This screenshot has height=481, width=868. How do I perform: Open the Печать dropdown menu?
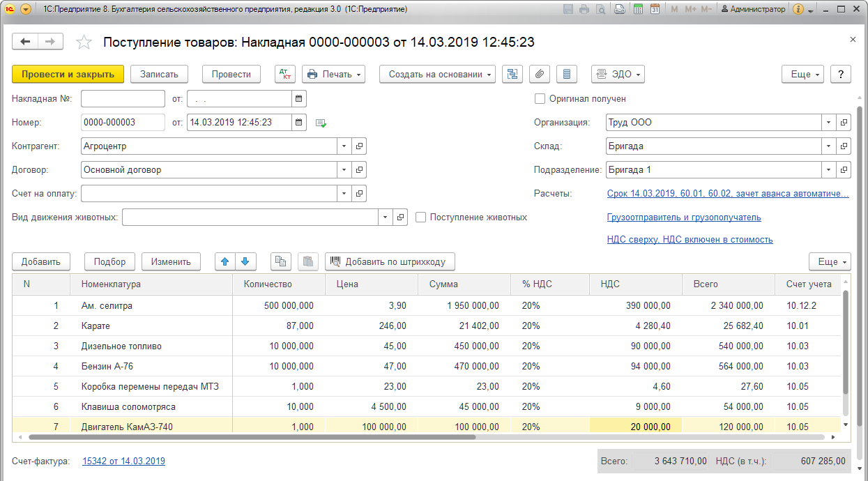(x=334, y=75)
